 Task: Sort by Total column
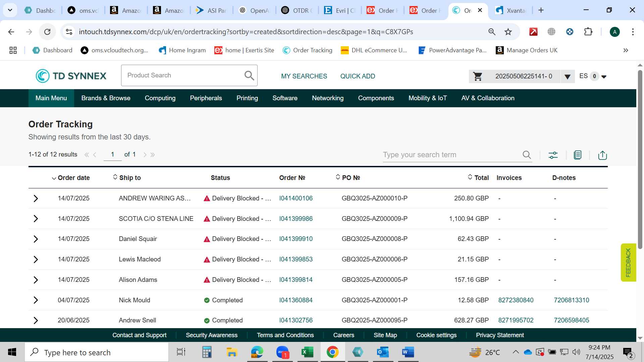point(478,178)
